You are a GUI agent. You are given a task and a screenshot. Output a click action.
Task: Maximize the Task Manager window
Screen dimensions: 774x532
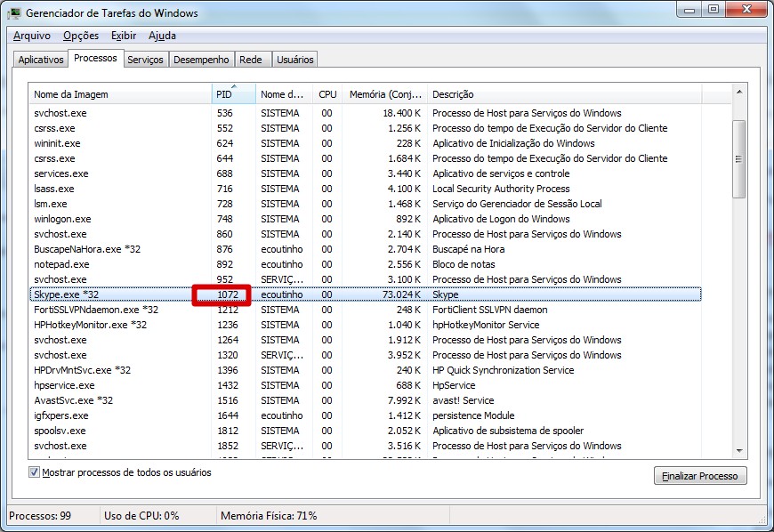[714, 10]
